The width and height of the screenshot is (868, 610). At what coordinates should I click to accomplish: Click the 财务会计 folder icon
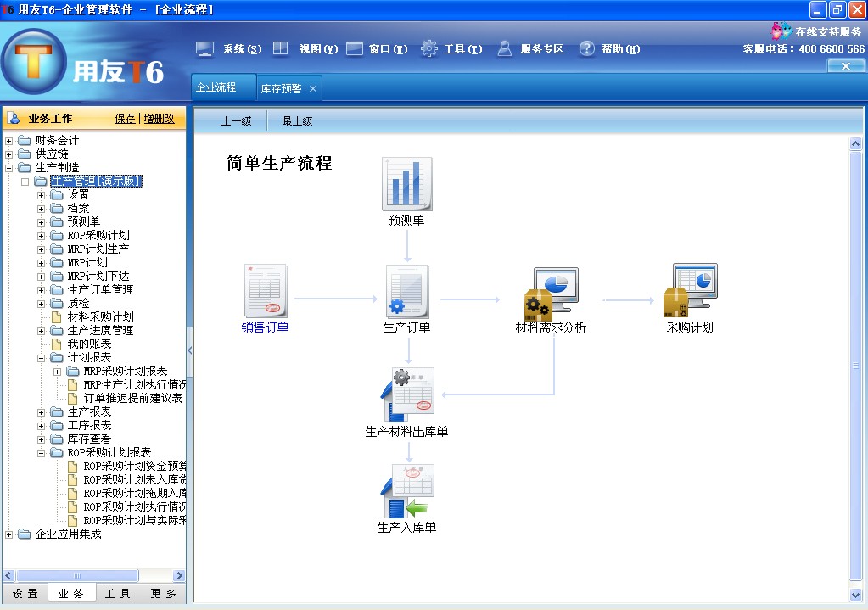pyautogui.click(x=25, y=140)
